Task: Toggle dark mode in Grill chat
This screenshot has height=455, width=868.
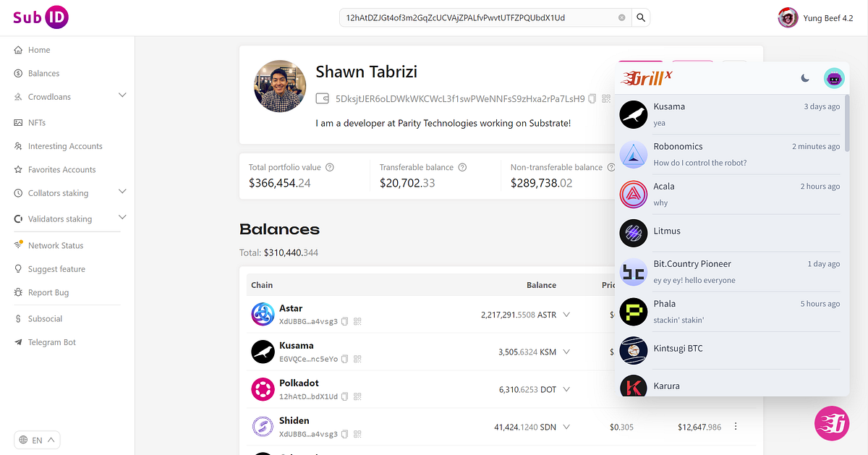Action: 805,78
